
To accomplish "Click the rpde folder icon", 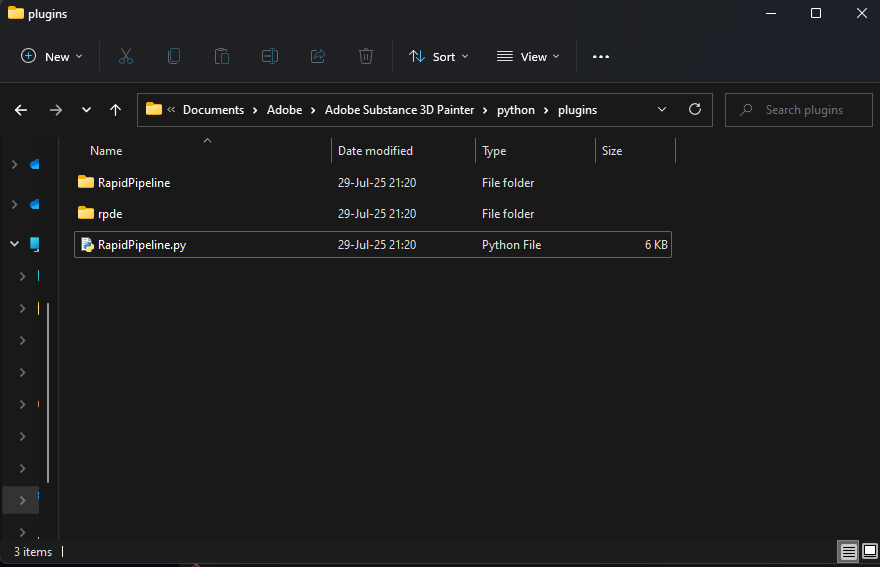I will pyautogui.click(x=86, y=213).
